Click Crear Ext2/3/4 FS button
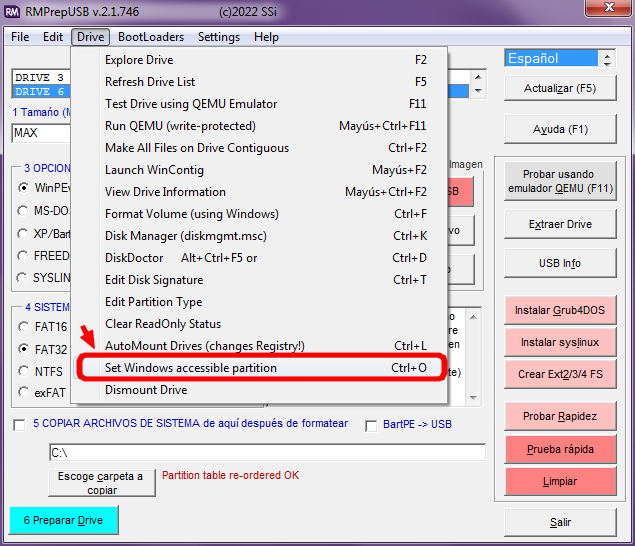This screenshot has width=635, height=546. (560, 374)
